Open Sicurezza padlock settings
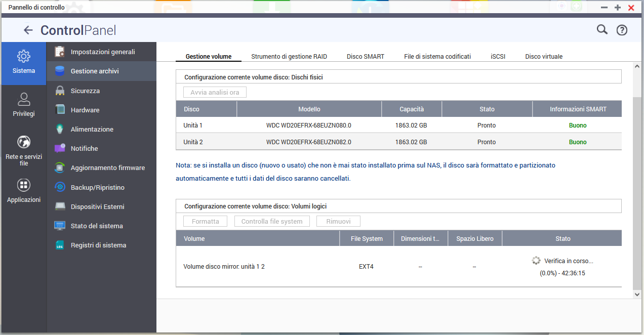The width and height of the screenshot is (644, 335). pyautogui.click(x=85, y=91)
